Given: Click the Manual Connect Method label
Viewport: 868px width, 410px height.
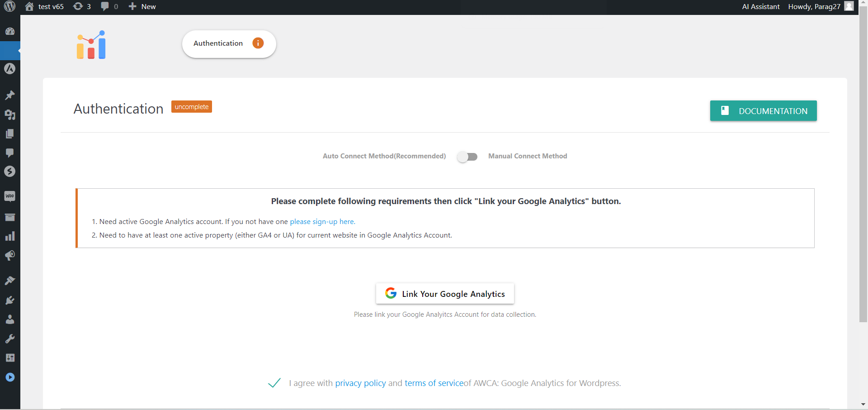Looking at the screenshot, I should [x=528, y=156].
